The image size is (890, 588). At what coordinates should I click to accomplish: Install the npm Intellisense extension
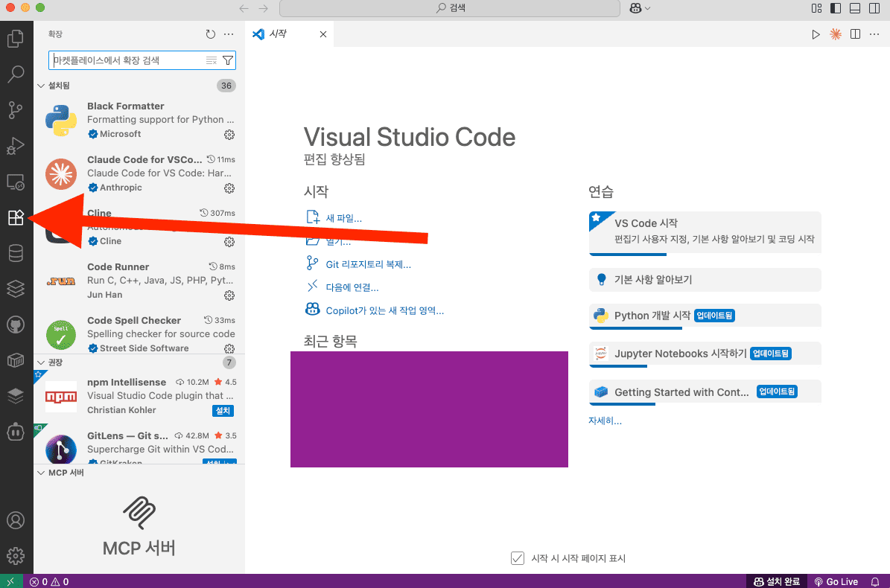(x=223, y=411)
